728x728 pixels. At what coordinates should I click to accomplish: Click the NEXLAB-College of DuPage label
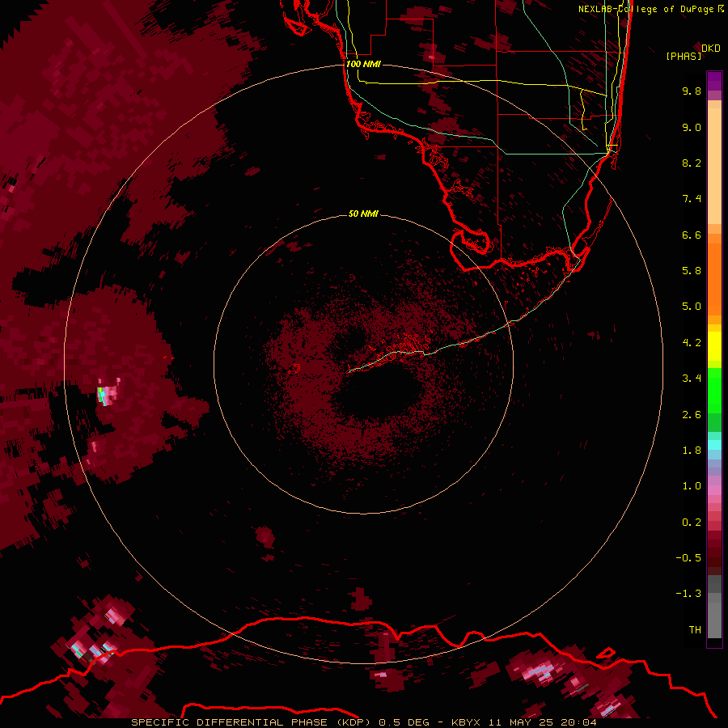[x=646, y=9]
